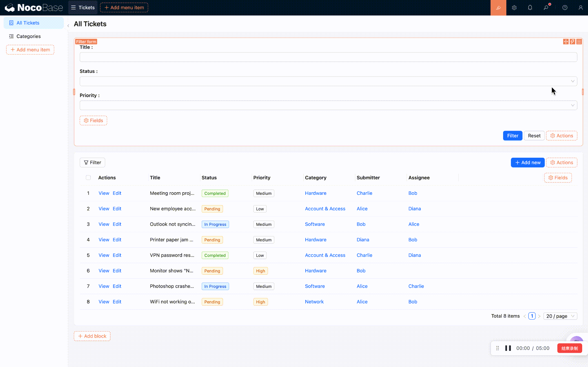Expand the Status dropdown in filter form
The width and height of the screenshot is (588, 367).
[x=328, y=81]
